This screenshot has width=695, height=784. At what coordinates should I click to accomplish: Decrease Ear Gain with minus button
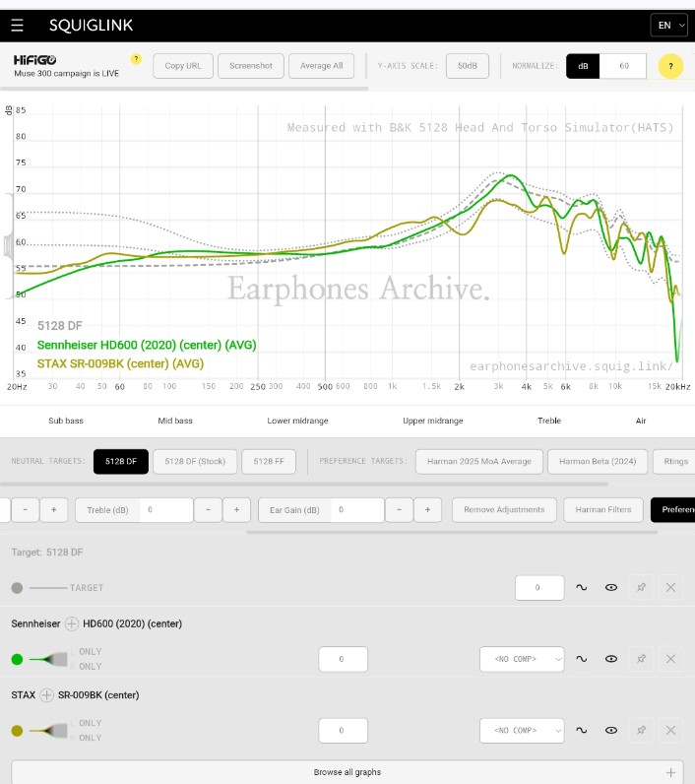pyautogui.click(x=399, y=510)
